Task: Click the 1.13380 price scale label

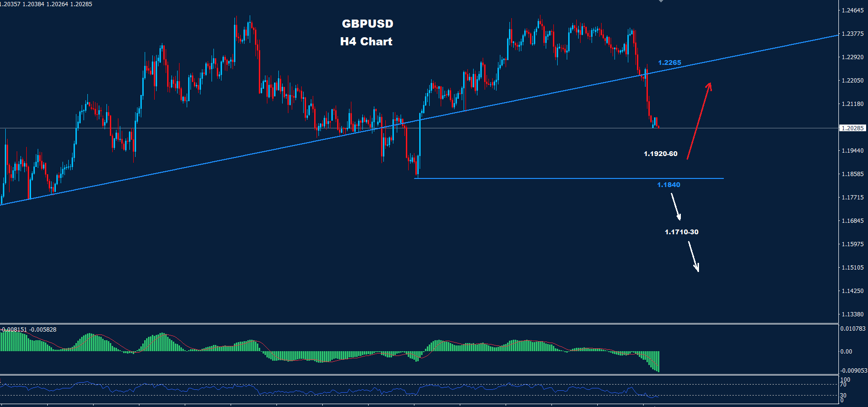Action: pos(852,314)
